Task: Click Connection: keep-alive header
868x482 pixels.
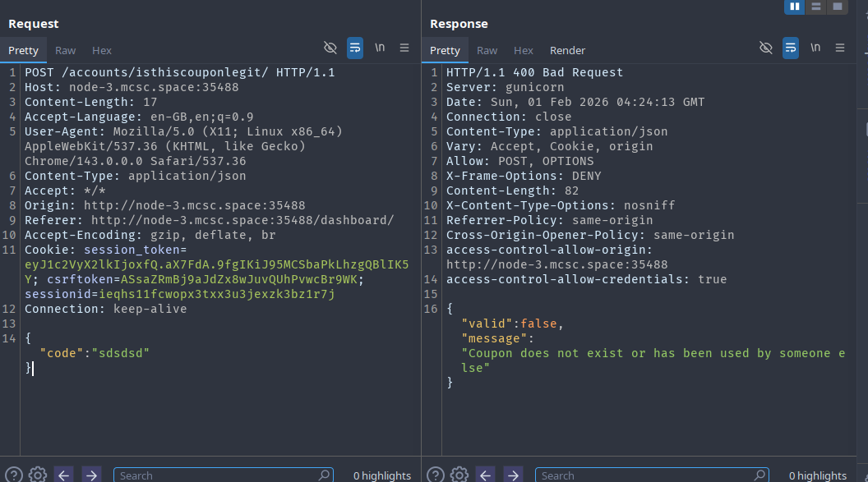Action: tap(106, 309)
